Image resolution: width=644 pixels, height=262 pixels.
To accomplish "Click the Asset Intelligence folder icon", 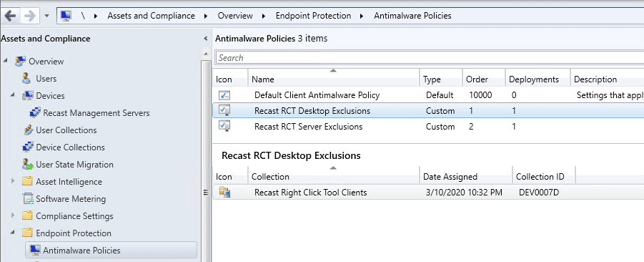I will (27, 181).
